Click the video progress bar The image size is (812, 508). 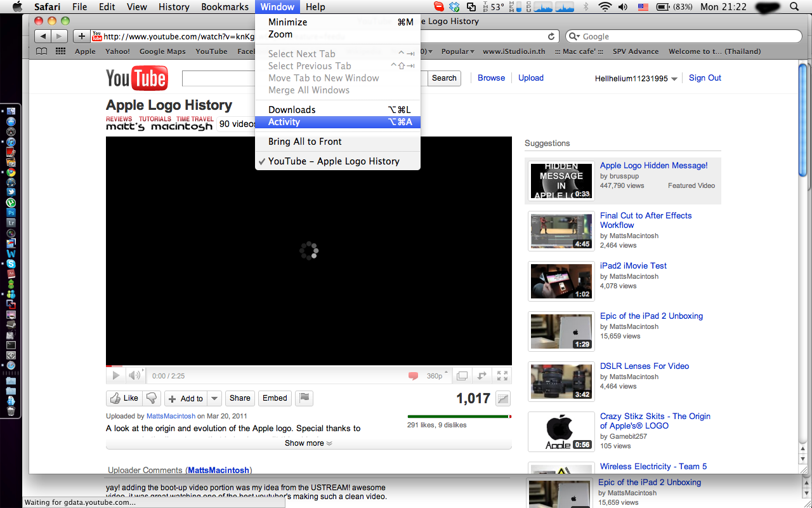[309, 366]
